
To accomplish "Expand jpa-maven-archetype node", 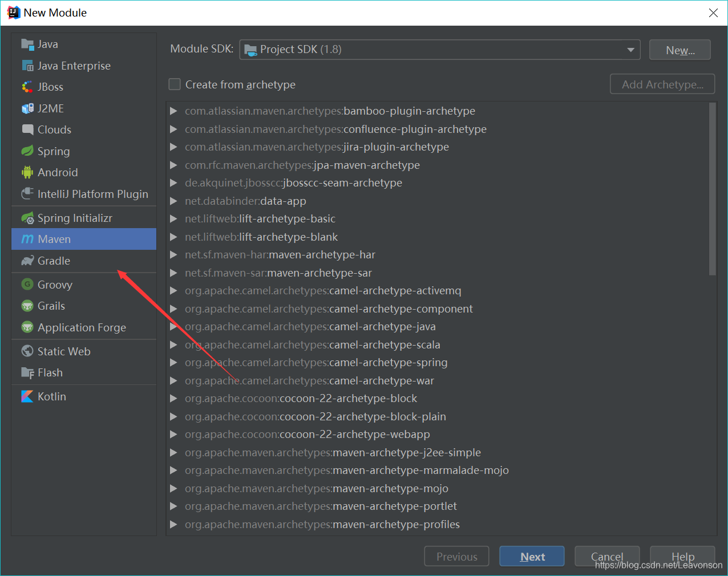I will [173, 165].
